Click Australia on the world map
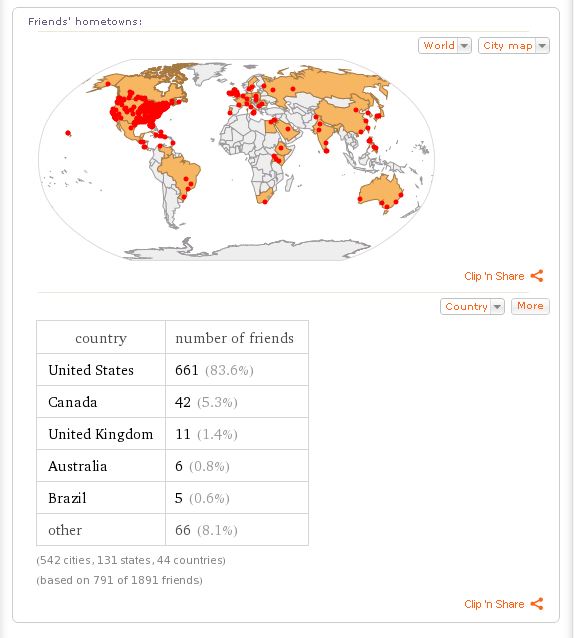 click(380, 191)
